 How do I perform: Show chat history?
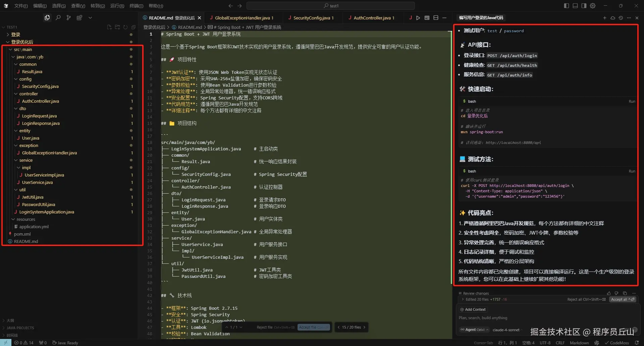(621, 18)
